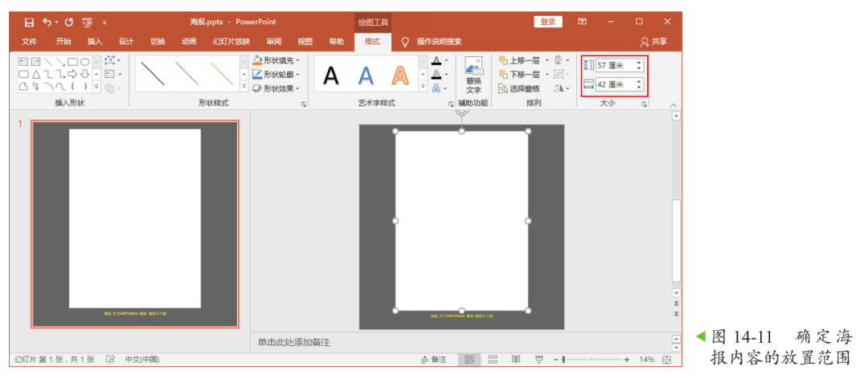Expand the WordArt styles gallery more button

click(x=423, y=87)
